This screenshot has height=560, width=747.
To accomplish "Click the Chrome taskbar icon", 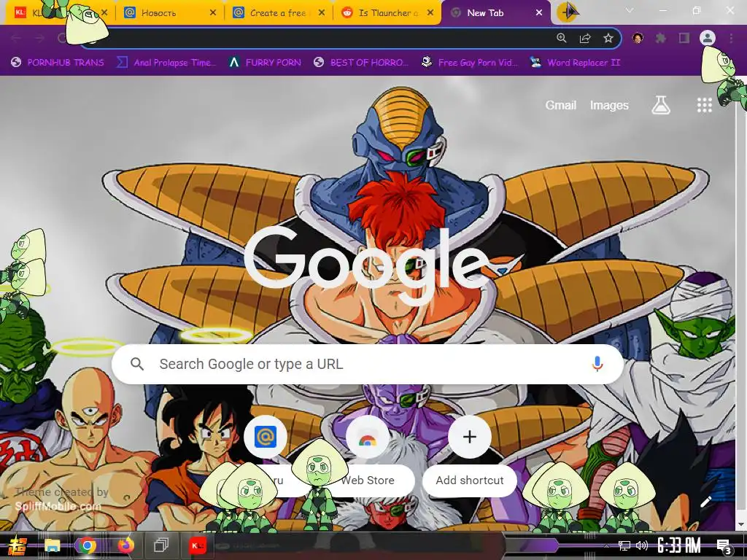I will coord(88,545).
